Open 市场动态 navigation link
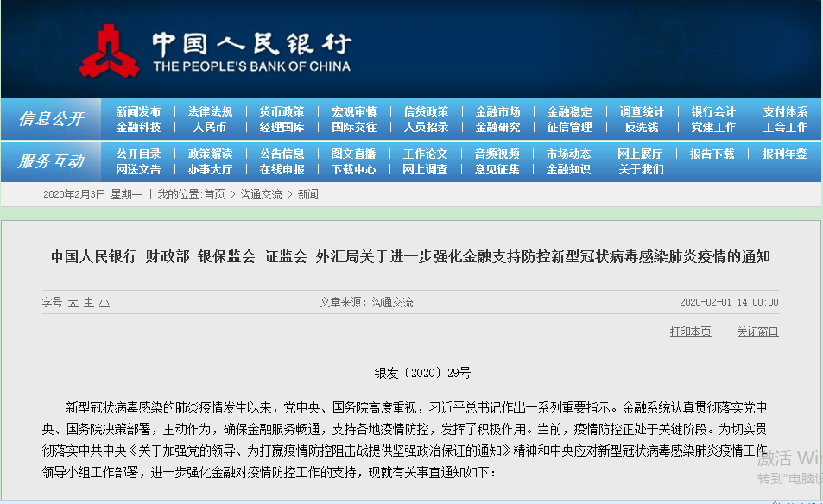This screenshot has height=504, width=823. pyautogui.click(x=568, y=154)
